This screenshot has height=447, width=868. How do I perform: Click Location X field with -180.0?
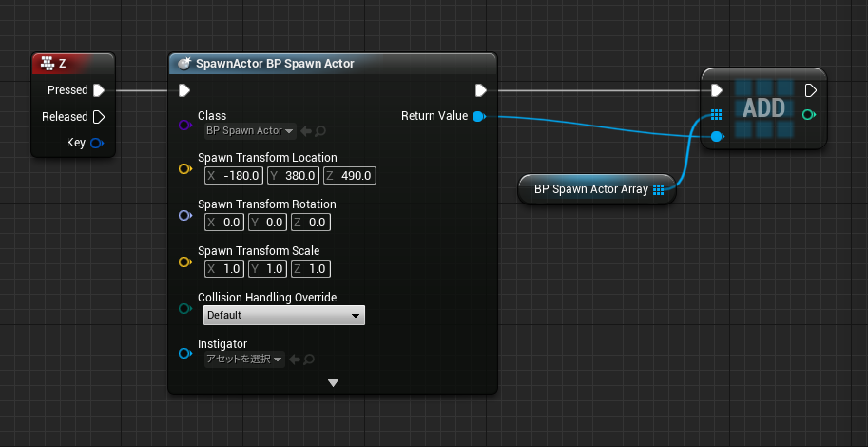234,176
